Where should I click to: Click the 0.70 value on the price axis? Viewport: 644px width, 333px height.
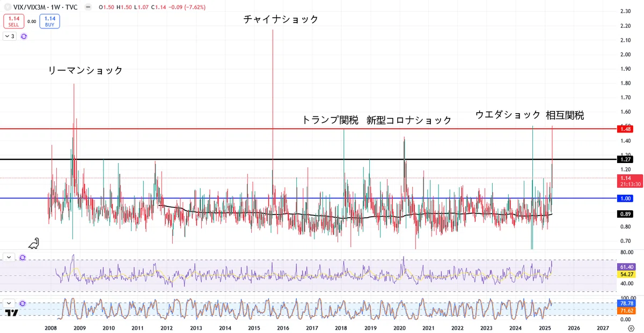pos(625,241)
